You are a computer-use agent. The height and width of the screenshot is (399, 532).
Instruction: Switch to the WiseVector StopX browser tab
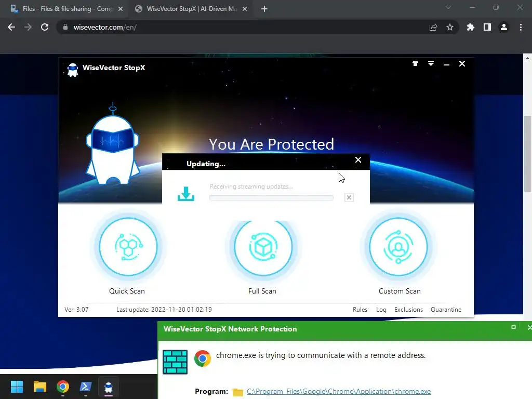191,9
